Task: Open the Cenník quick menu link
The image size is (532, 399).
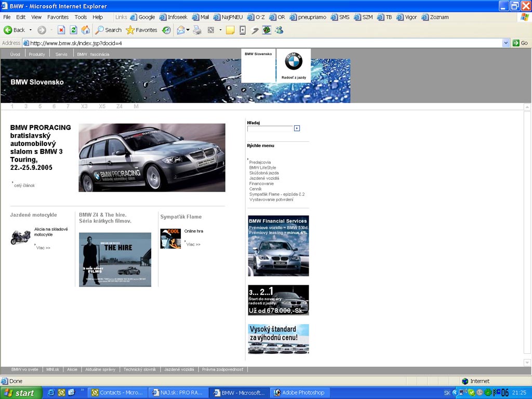Action: pos(256,189)
